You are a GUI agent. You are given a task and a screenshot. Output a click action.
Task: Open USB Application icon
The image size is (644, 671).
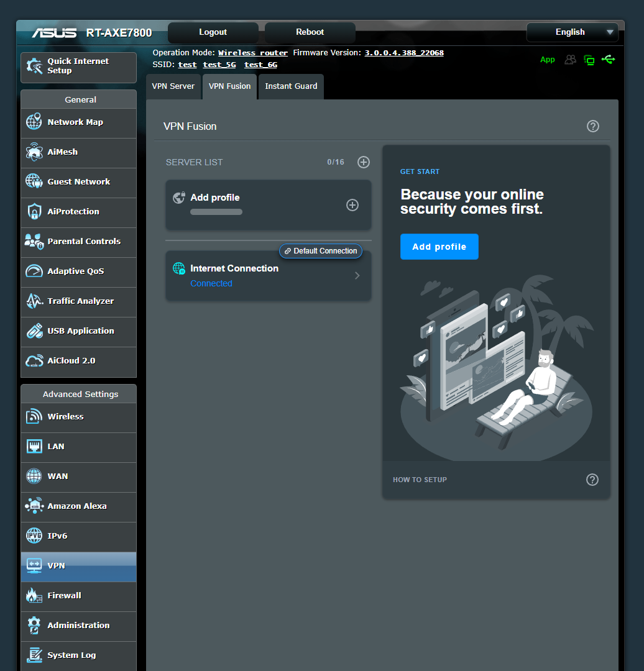[x=34, y=331]
